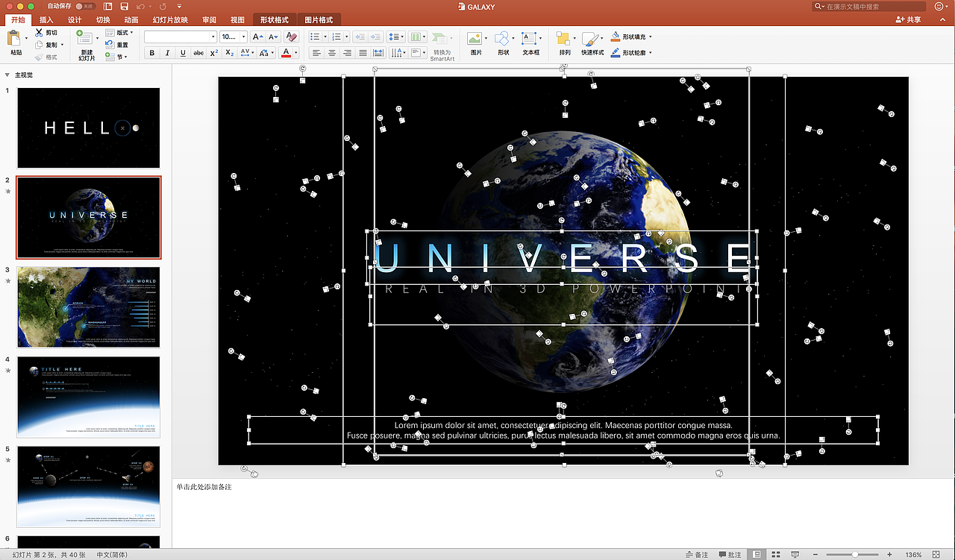Click the Comments (批注) button in the status bar
955x560 pixels.
click(x=730, y=555)
